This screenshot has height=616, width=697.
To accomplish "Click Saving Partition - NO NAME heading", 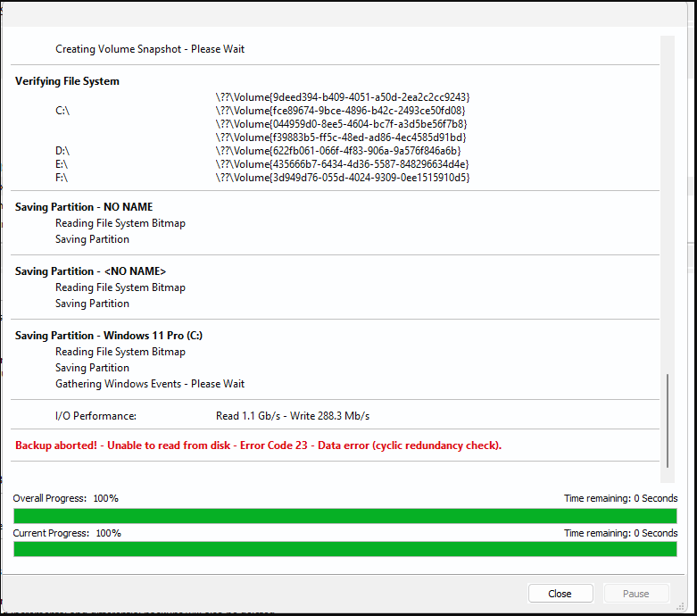I will click(x=84, y=207).
